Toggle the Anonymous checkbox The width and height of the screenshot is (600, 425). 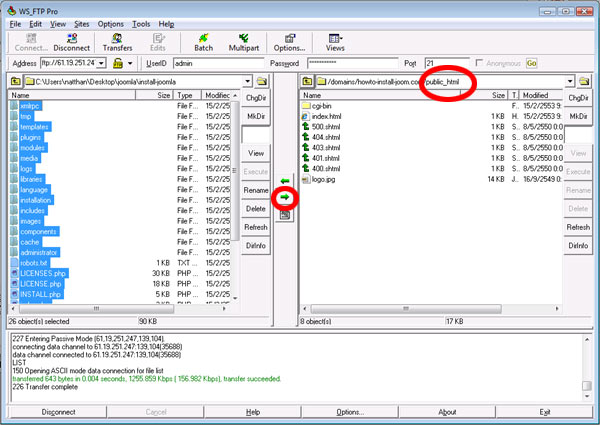[479, 63]
